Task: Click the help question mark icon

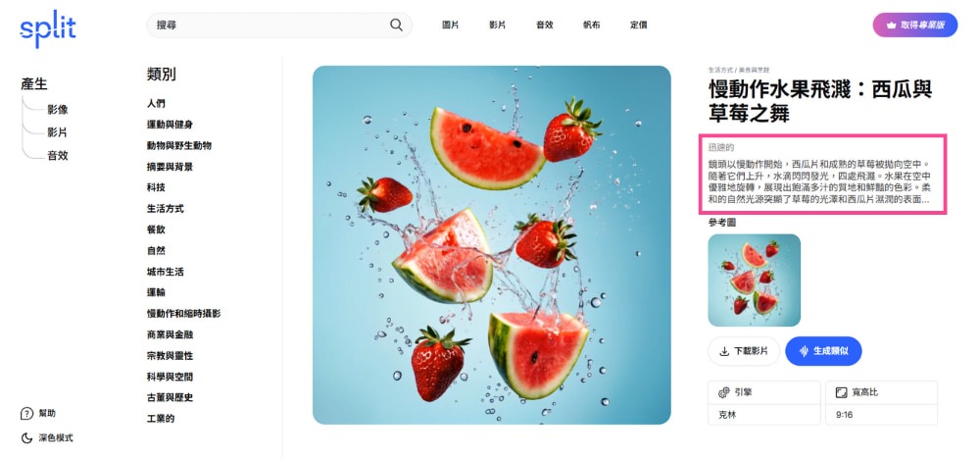Action: tap(26, 414)
